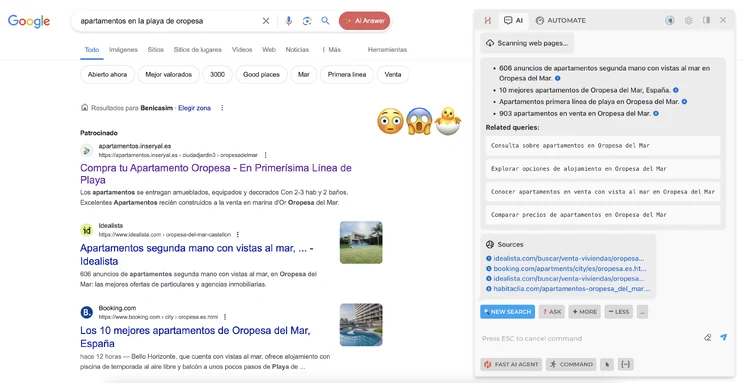The height and width of the screenshot is (383, 744).
Task: Toggle the '3000' filter chip
Action: tap(217, 75)
